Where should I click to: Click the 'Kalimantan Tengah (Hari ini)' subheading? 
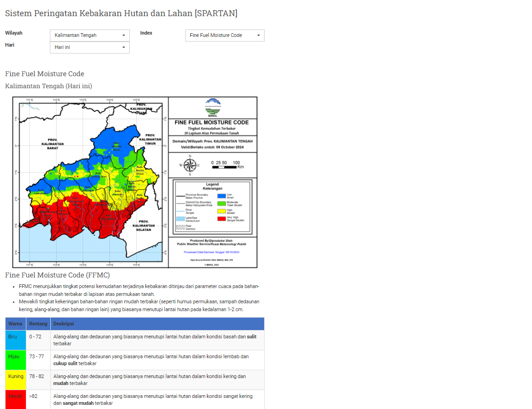pyautogui.click(x=48, y=86)
